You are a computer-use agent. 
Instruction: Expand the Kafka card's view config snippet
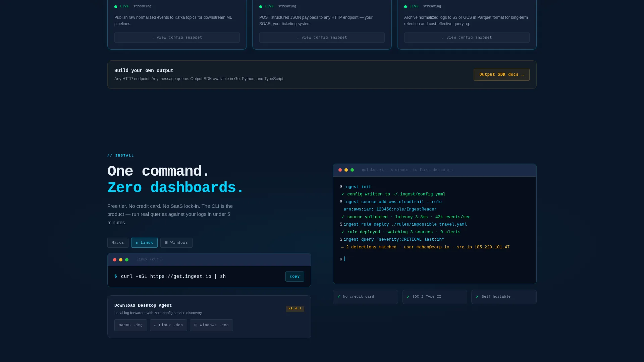point(177,38)
